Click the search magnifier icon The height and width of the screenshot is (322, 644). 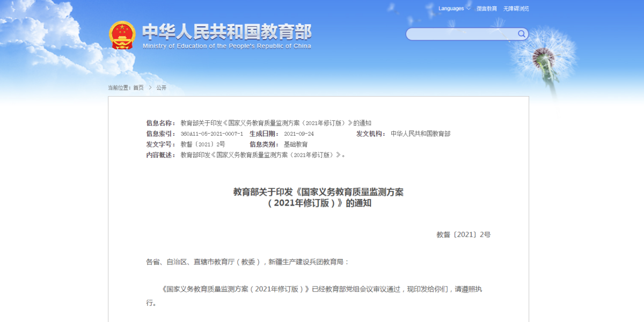tap(521, 34)
